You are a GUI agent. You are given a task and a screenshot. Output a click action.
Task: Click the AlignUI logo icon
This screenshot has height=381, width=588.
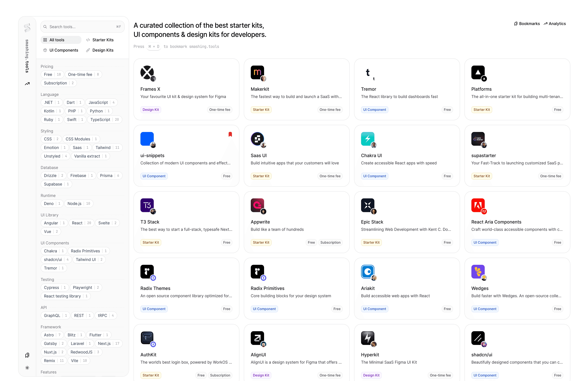(x=257, y=338)
